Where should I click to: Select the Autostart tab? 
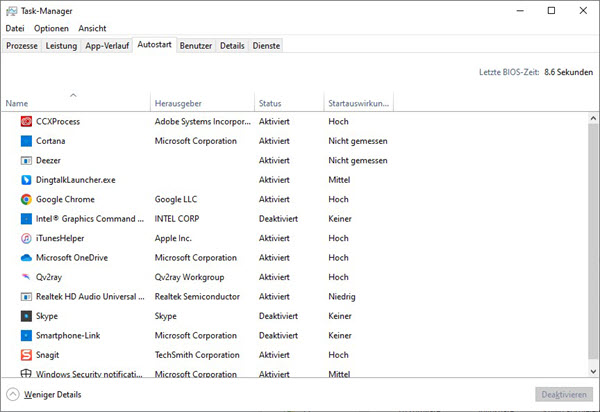154,45
